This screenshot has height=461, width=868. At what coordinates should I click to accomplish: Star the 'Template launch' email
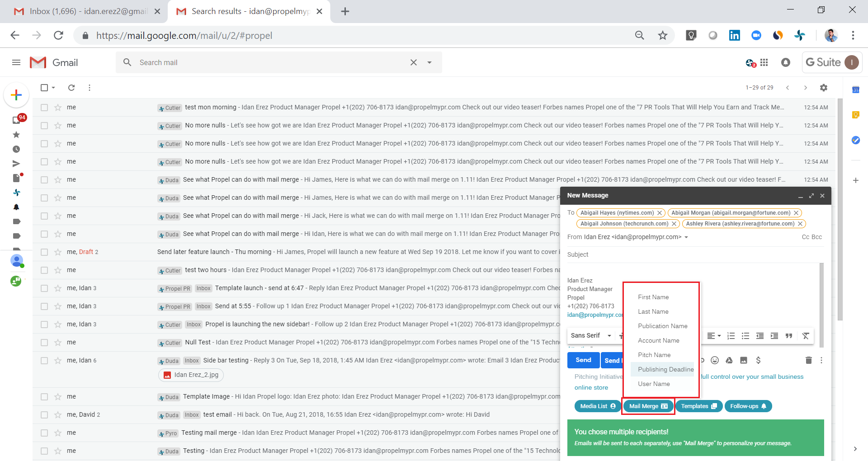click(58, 288)
